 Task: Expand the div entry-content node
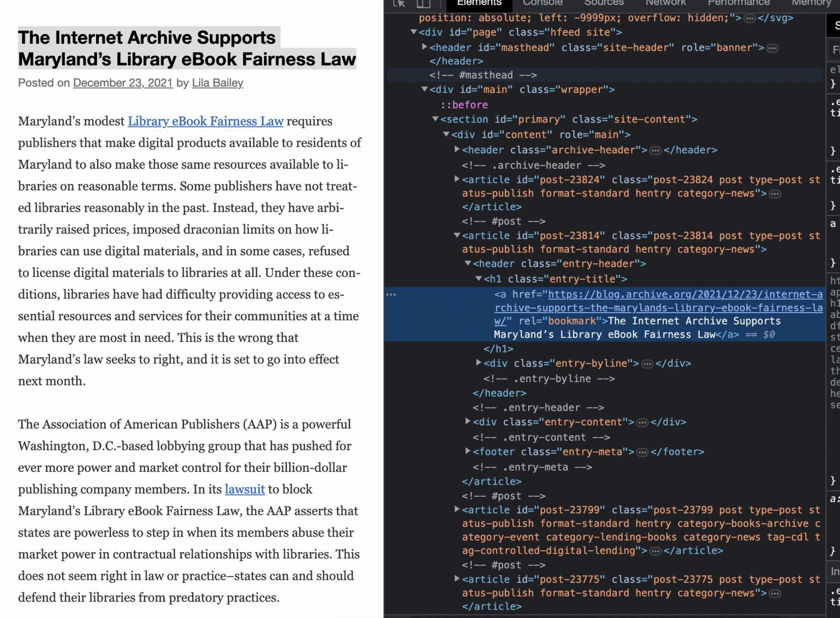(x=468, y=421)
